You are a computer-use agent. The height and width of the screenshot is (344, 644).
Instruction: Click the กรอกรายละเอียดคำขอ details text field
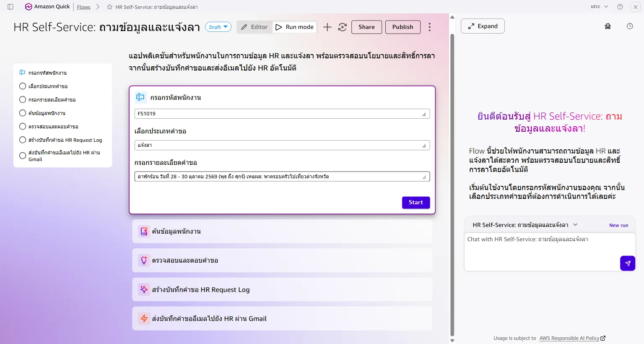point(282,177)
